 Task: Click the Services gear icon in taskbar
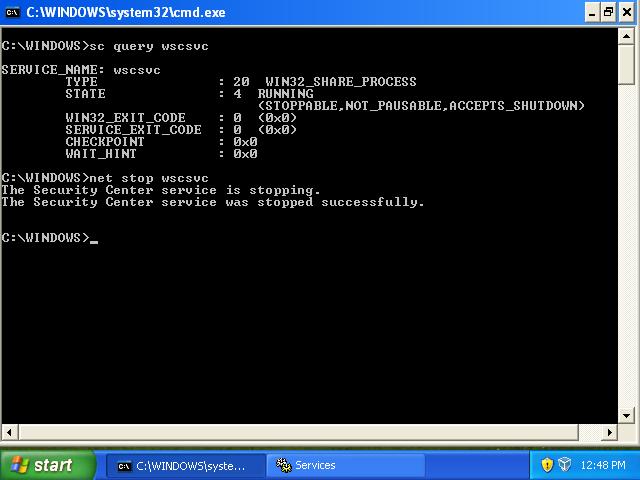[283, 465]
